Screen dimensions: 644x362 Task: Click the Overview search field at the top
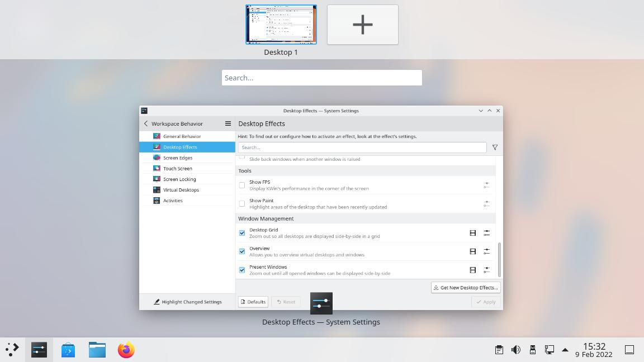(322, 78)
